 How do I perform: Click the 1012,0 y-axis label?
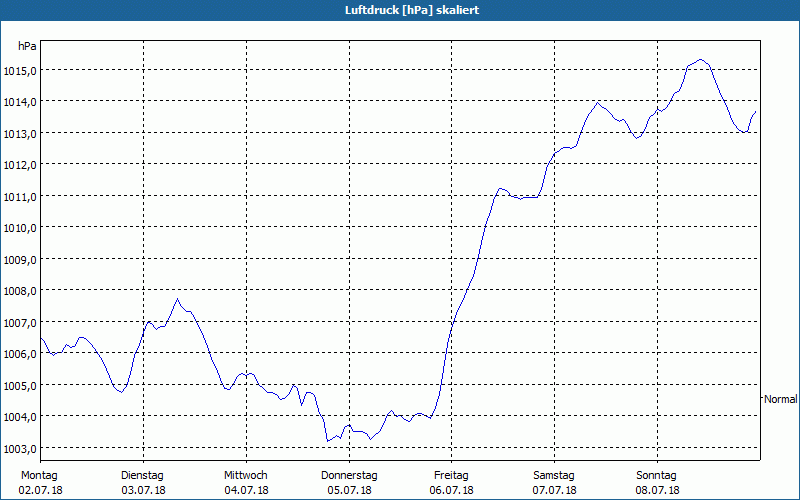(22, 164)
